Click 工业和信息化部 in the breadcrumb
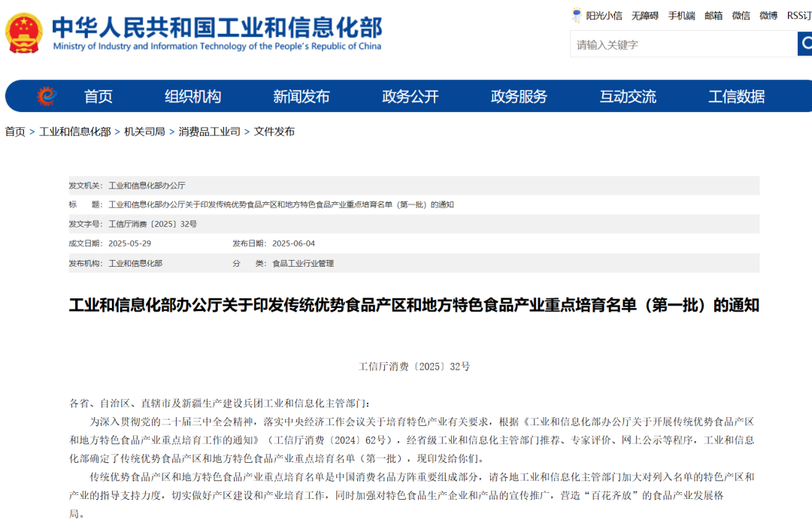Screen dimensions: 812x523 (x=75, y=132)
